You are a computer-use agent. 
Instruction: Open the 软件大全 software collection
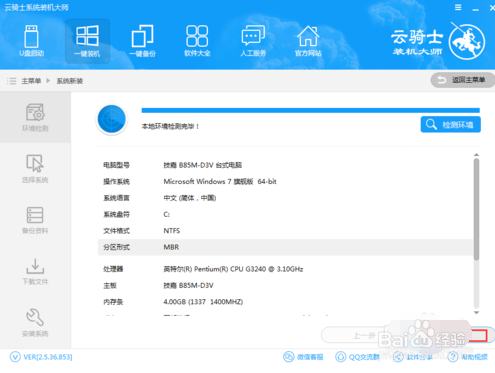click(197, 41)
